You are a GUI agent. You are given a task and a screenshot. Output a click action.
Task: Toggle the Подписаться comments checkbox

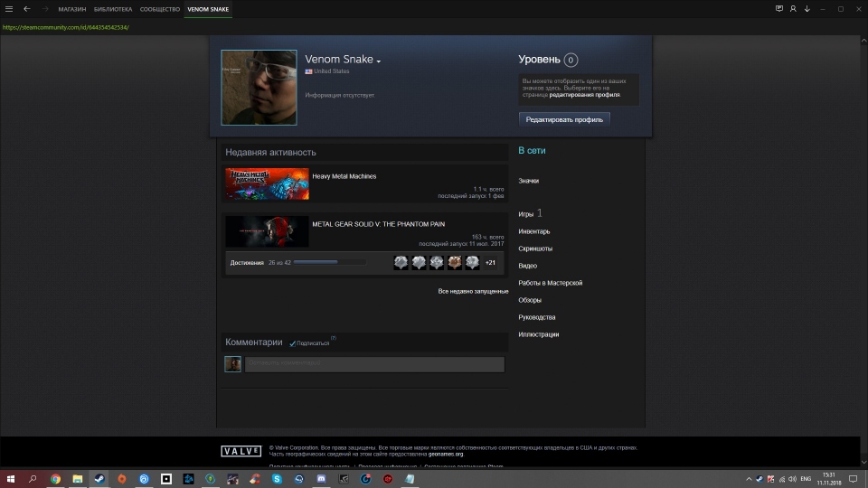[293, 343]
